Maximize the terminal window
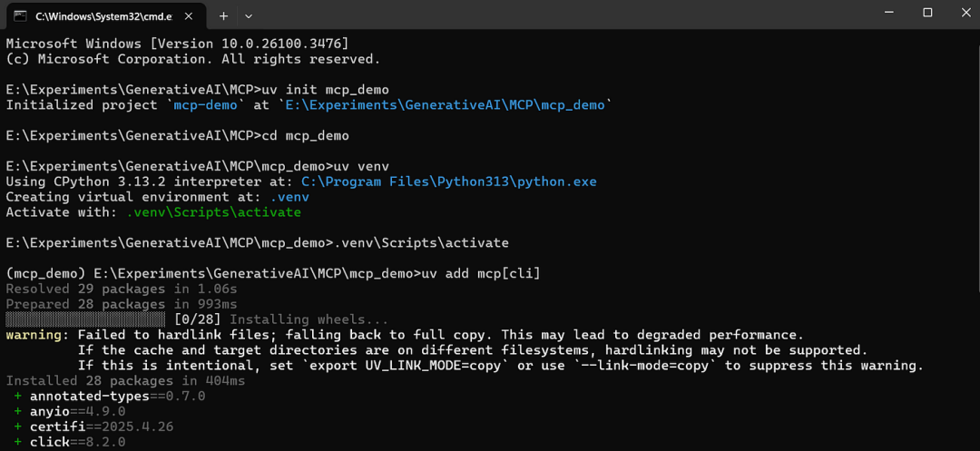The width and height of the screenshot is (980, 451). click(927, 13)
